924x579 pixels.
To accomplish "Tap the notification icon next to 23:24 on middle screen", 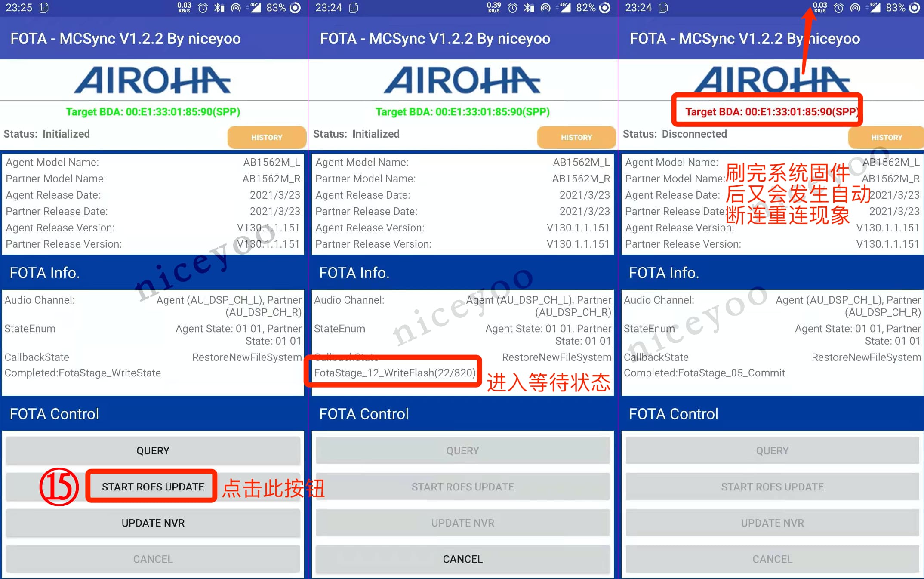I will (x=354, y=8).
